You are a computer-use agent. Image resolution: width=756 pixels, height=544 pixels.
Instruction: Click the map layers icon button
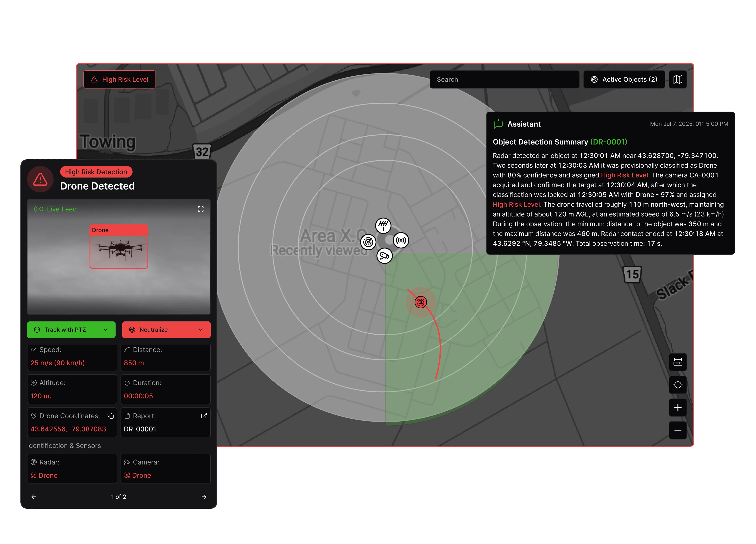(678, 79)
